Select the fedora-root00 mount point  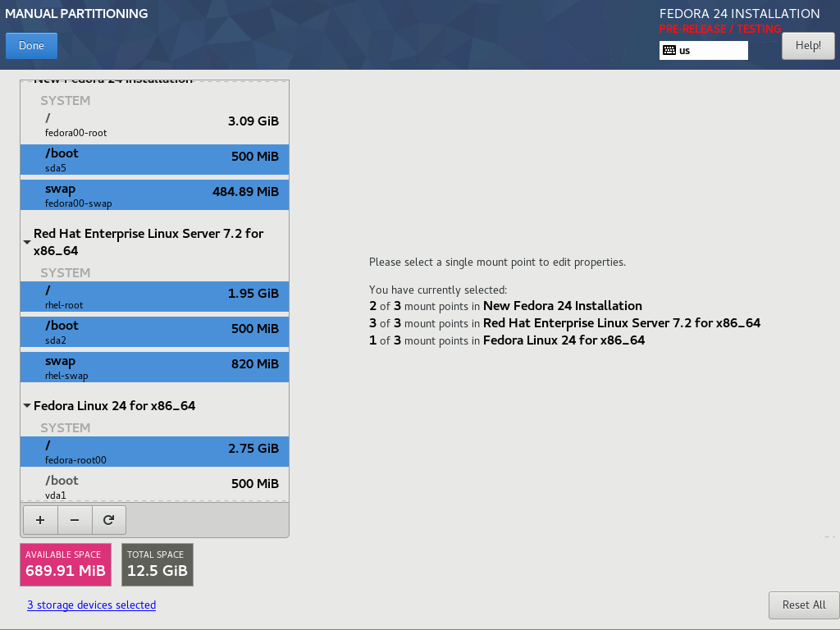[x=154, y=452]
